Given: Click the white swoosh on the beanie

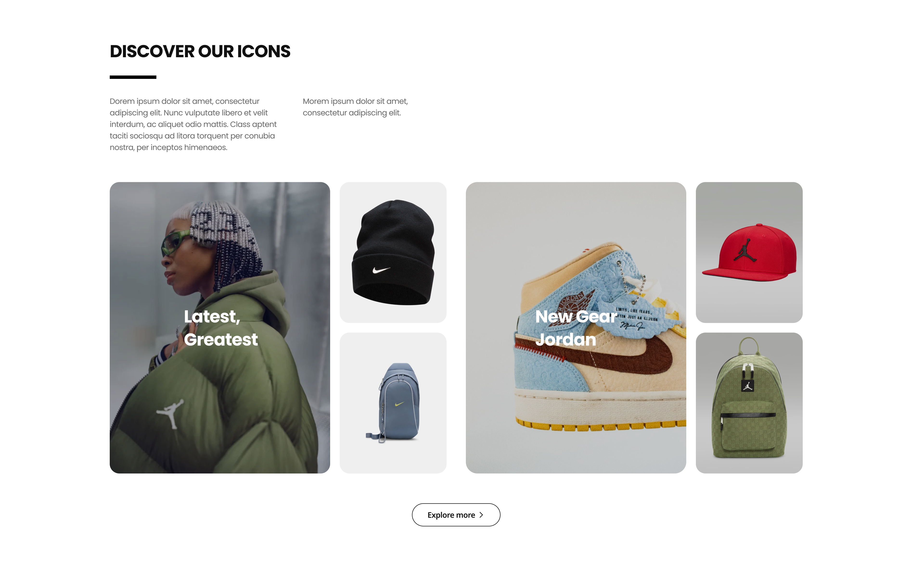Looking at the screenshot, I should click(x=381, y=270).
